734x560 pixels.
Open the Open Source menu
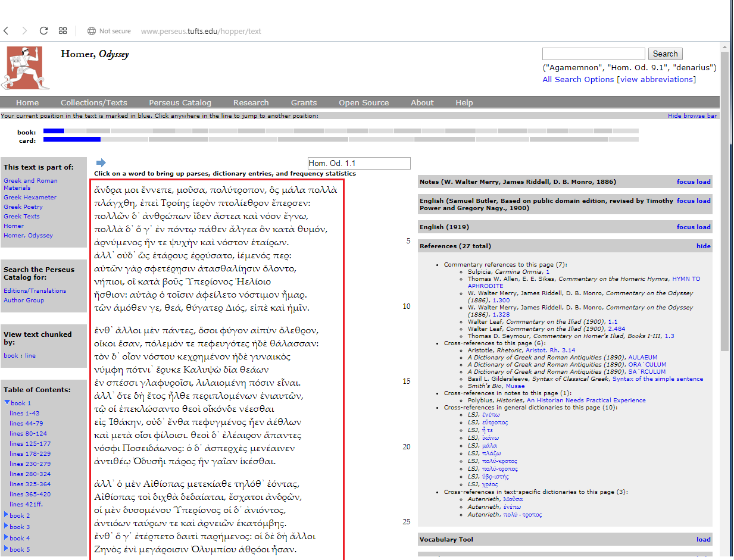click(364, 102)
